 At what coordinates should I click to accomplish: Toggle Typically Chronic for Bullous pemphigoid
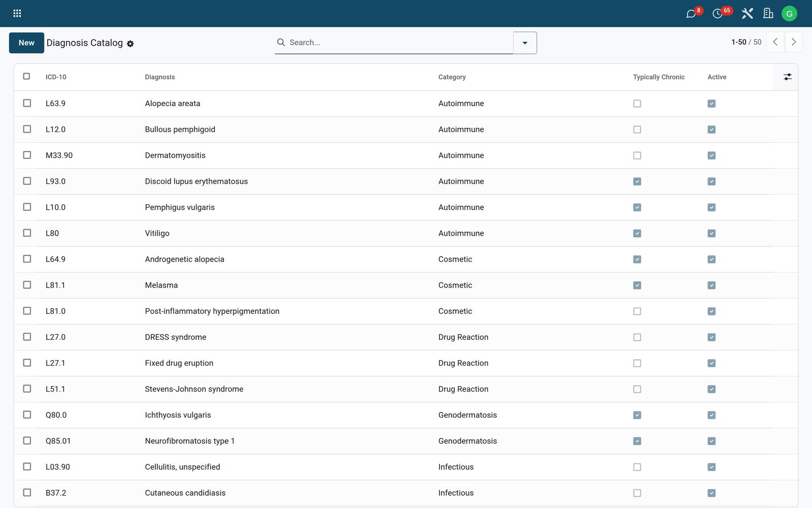point(637,130)
